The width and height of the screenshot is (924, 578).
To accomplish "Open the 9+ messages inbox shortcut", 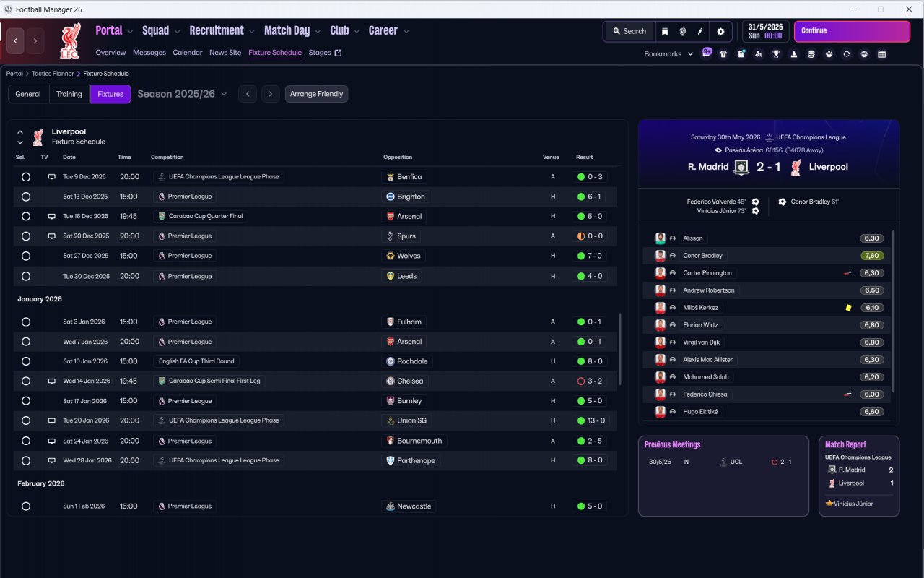I will pos(707,53).
